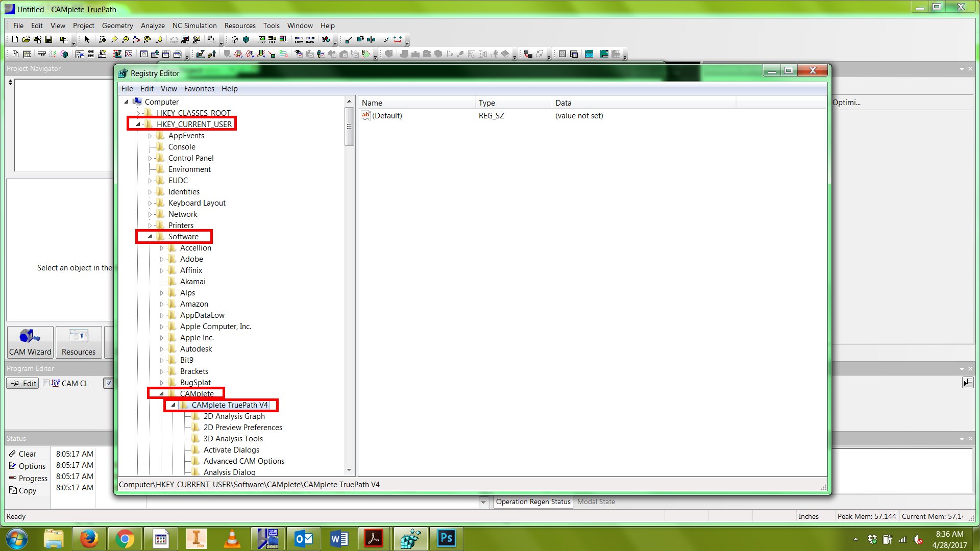Click the registry tree scrollbar down arrow
980x551 pixels.
349,470
